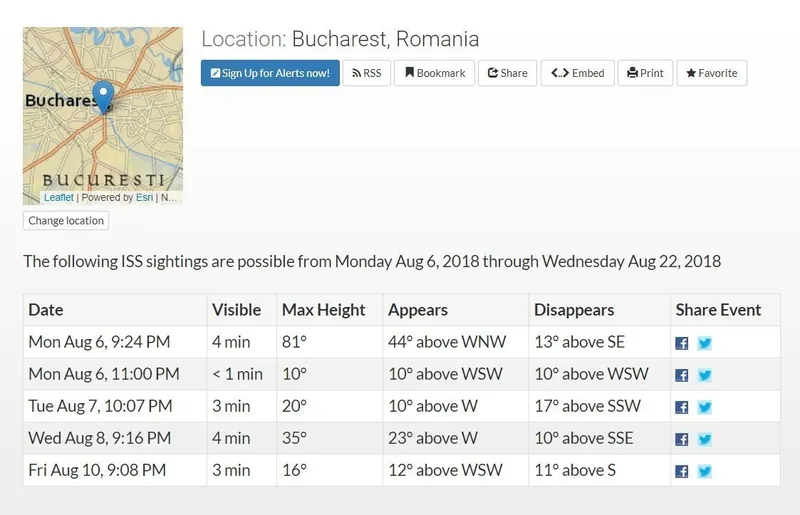Share Wed Aug 8, 9:16 PM sighting on Facebook
The image size is (800, 515).
682,439
